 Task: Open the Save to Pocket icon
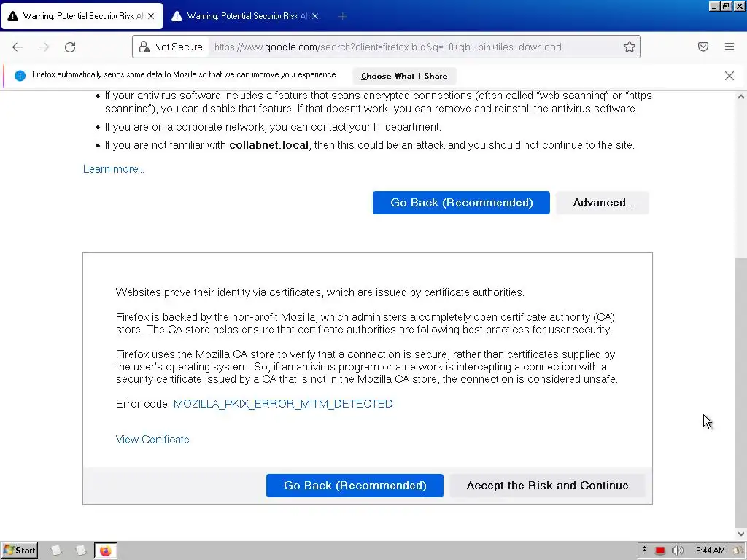point(703,47)
